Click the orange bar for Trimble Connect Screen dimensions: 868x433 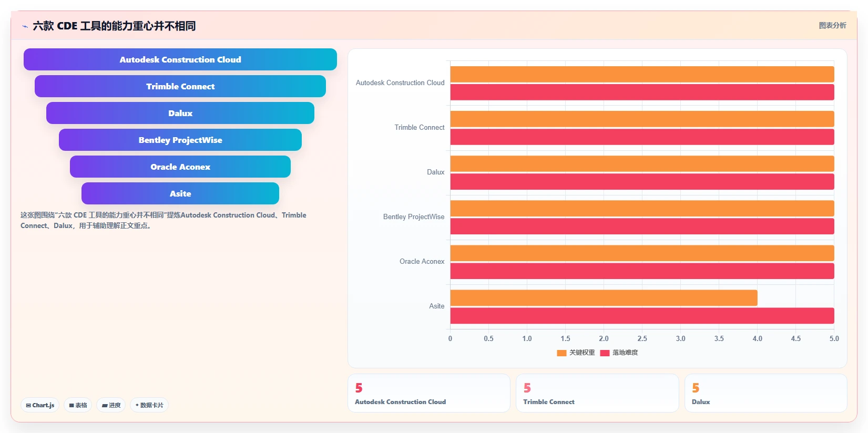click(x=642, y=119)
